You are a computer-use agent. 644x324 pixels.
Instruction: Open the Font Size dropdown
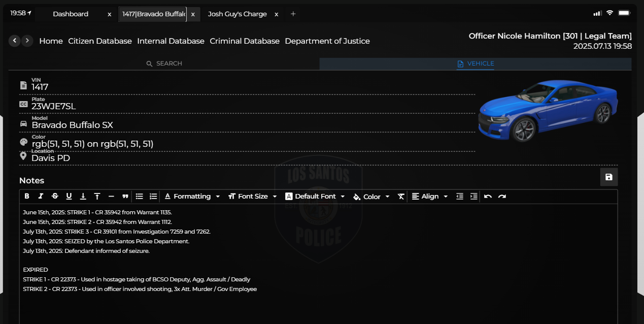click(253, 197)
